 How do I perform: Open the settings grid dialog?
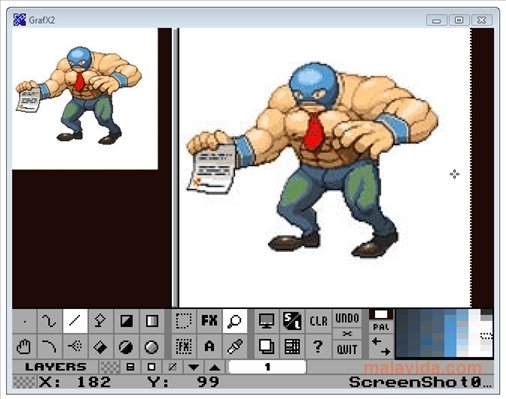coord(292,347)
